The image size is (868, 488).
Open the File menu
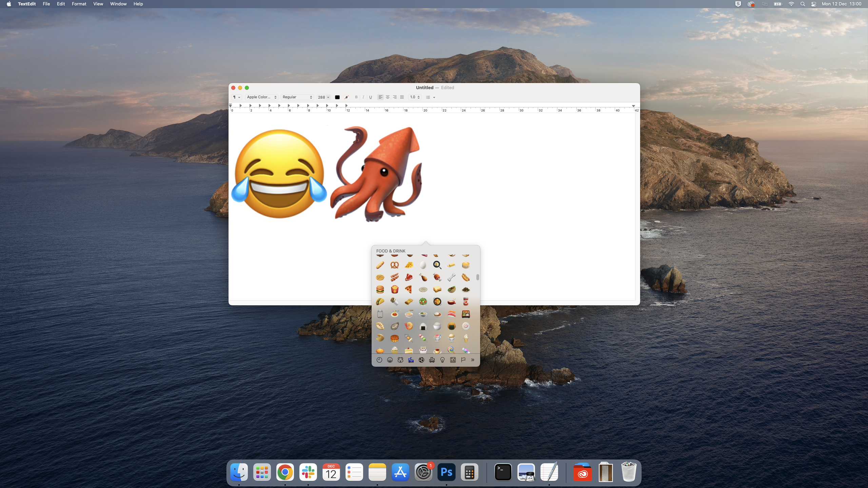(x=46, y=4)
